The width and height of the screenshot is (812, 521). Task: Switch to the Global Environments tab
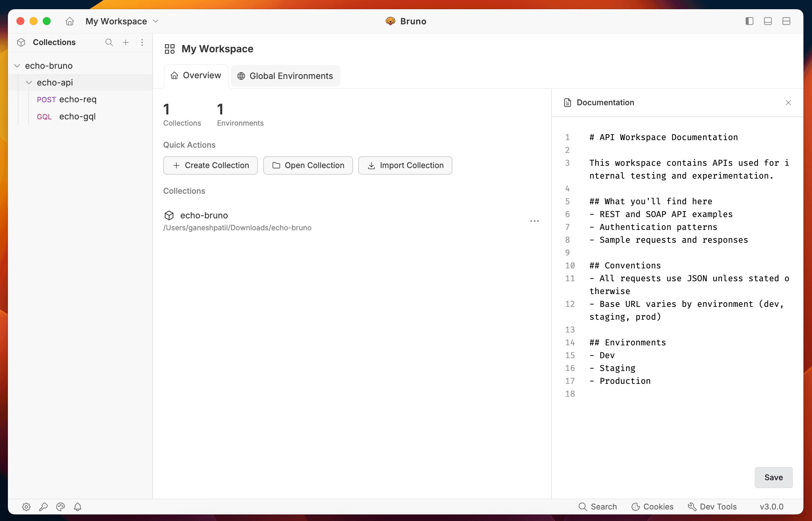(285, 76)
